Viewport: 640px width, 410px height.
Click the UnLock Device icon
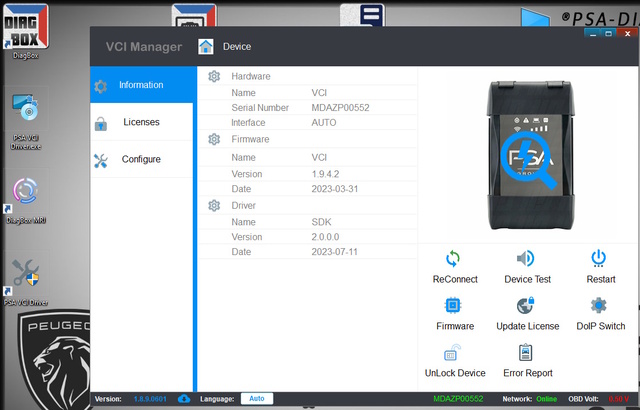click(x=455, y=353)
